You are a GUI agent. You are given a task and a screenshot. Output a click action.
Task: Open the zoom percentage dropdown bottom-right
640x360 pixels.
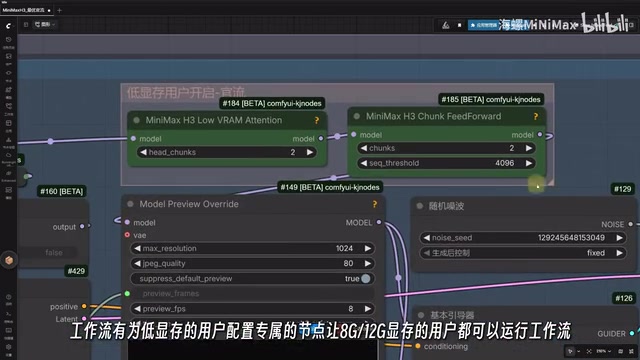(603, 351)
